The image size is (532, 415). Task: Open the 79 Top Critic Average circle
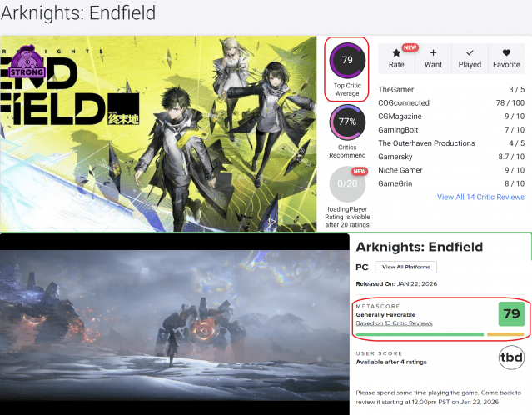tap(347, 61)
